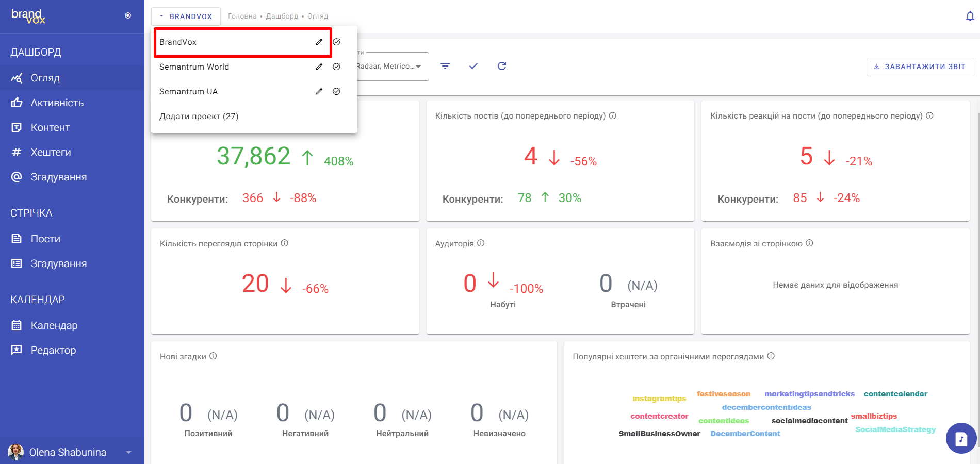Apply filters with the checkmark icon
Viewport: 980px width, 464px height.
click(x=473, y=66)
